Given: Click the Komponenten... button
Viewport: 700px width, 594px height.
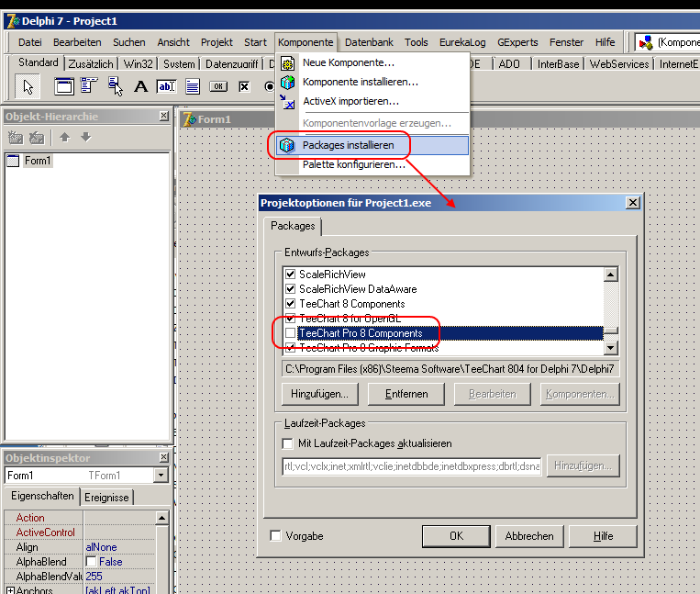Looking at the screenshot, I should tap(580, 394).
